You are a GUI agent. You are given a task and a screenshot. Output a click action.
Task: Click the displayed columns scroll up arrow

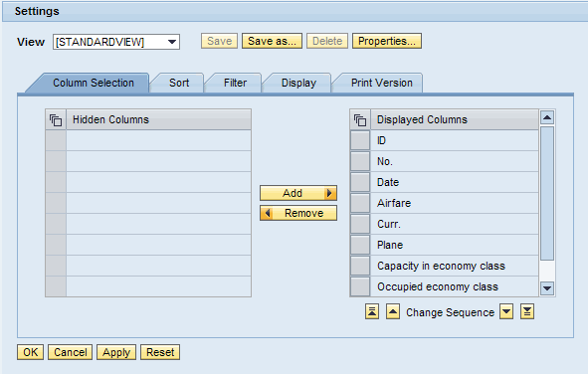click(x=547, y=117)
